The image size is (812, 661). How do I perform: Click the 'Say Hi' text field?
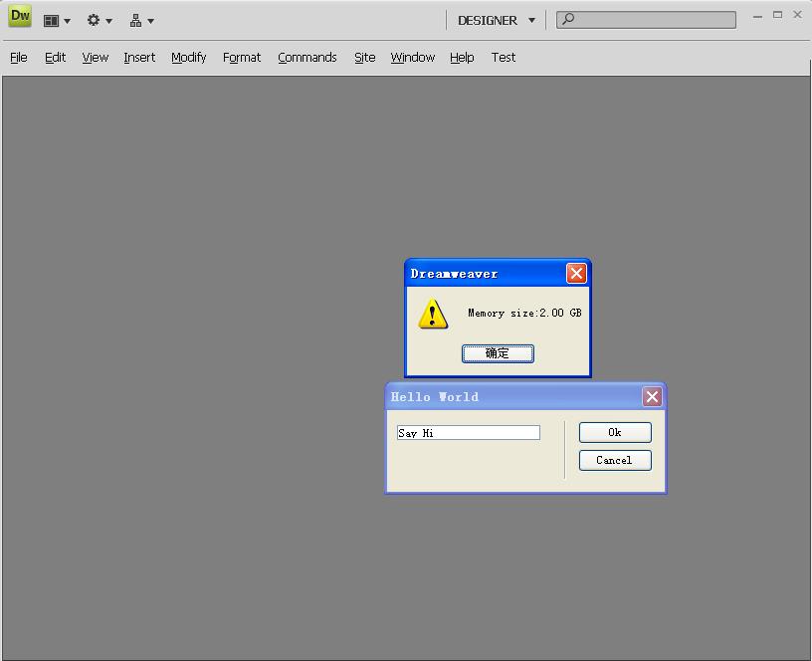(468, 433)
